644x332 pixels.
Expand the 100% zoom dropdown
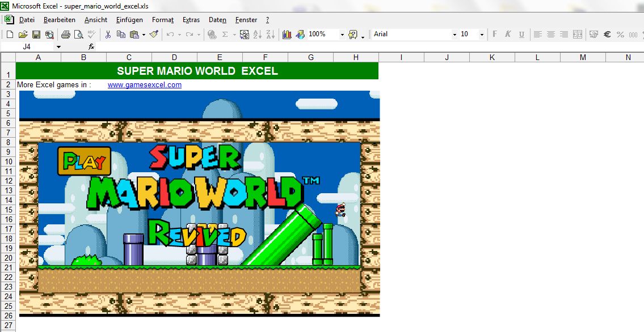342,35
